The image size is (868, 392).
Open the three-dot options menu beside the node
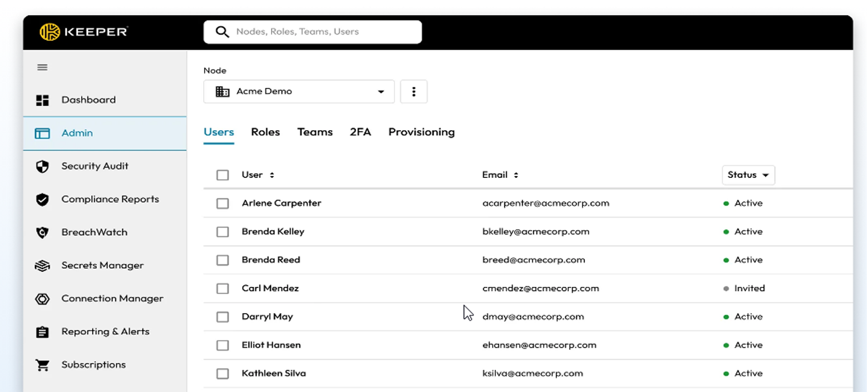[x=414, y=91]
